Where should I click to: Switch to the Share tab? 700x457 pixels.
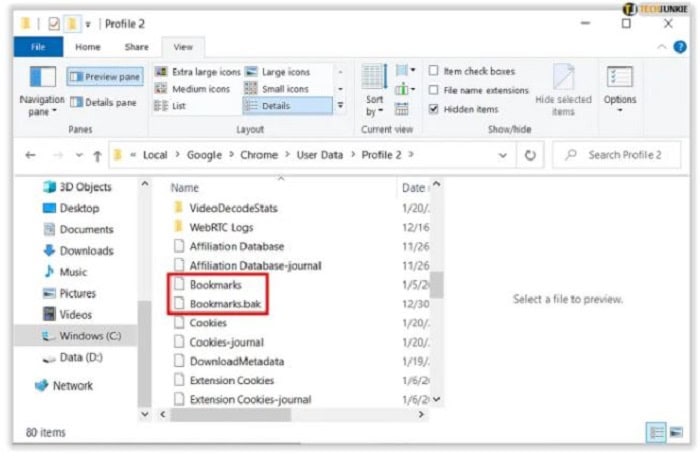137,47
